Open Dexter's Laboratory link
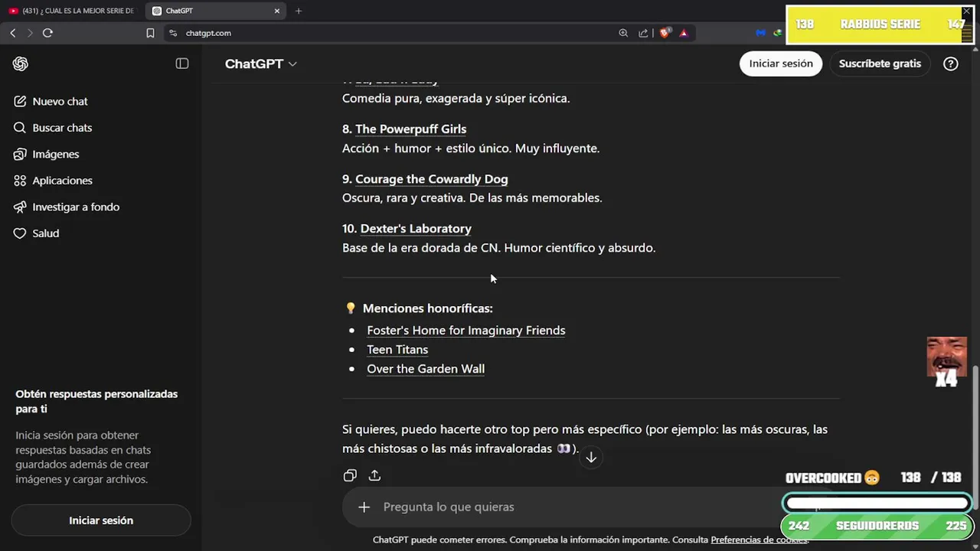This screenshot has width=980, height=551. click(416, 229)
